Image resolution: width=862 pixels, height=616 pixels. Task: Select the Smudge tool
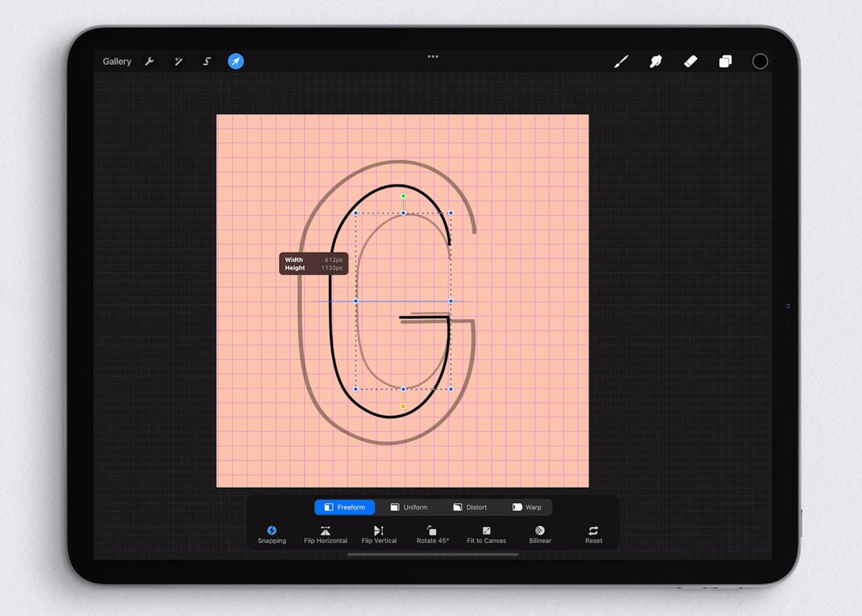pos(655,61)
